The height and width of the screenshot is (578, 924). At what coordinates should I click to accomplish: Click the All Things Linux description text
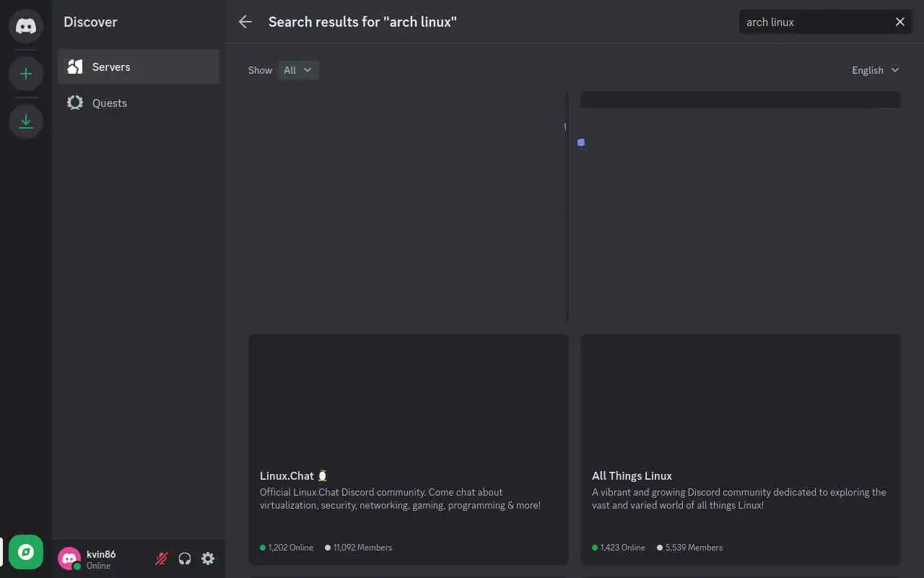tap(738, 499)
